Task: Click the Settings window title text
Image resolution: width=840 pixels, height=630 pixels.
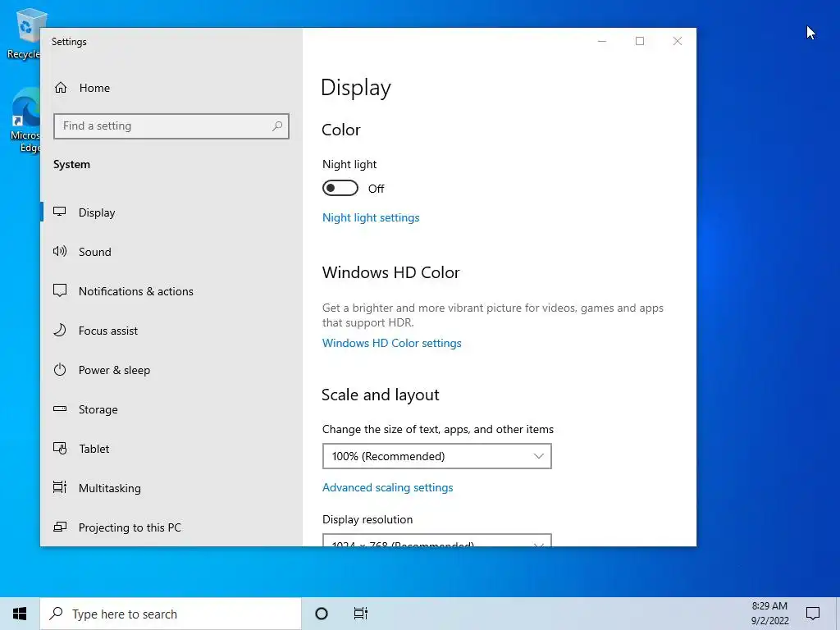Action: pyautogui.click(x=69, y=42)
